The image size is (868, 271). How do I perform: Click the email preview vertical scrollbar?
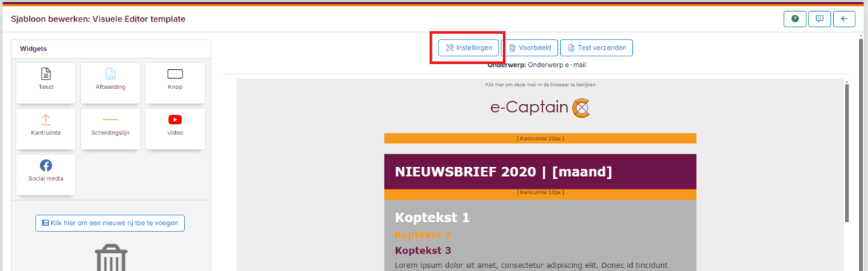(847, 152)
